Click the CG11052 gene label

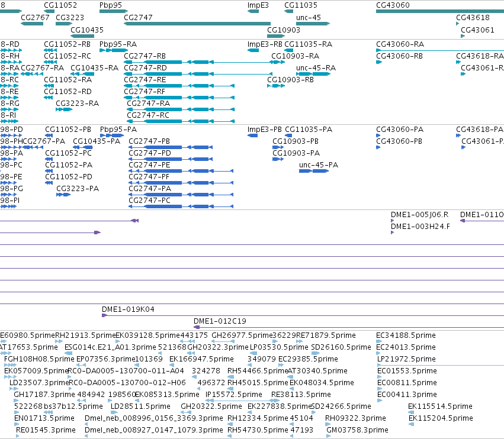60,5
